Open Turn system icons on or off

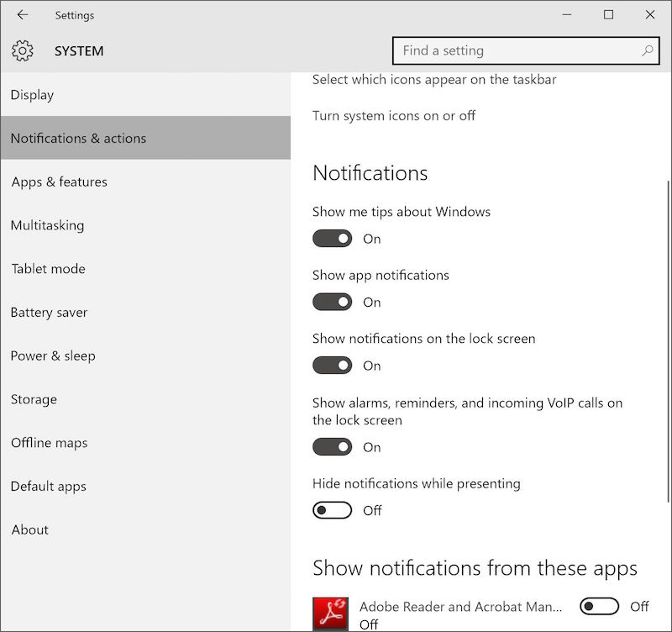click(x=394, y=116)
